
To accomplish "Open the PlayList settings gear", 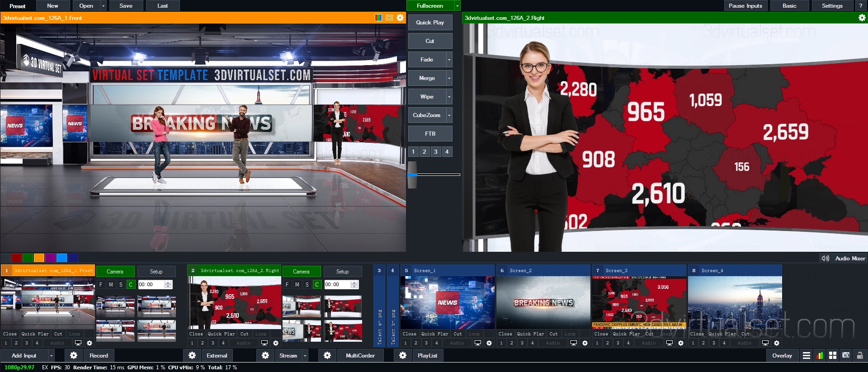I will (403, 356).
